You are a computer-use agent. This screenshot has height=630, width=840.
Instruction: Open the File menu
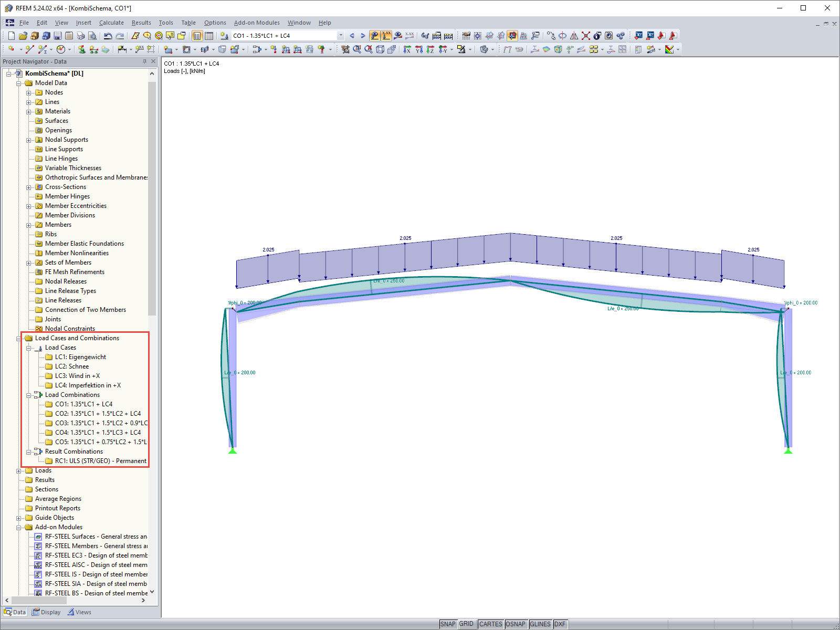pyautogui.click(x=24, y=23)
